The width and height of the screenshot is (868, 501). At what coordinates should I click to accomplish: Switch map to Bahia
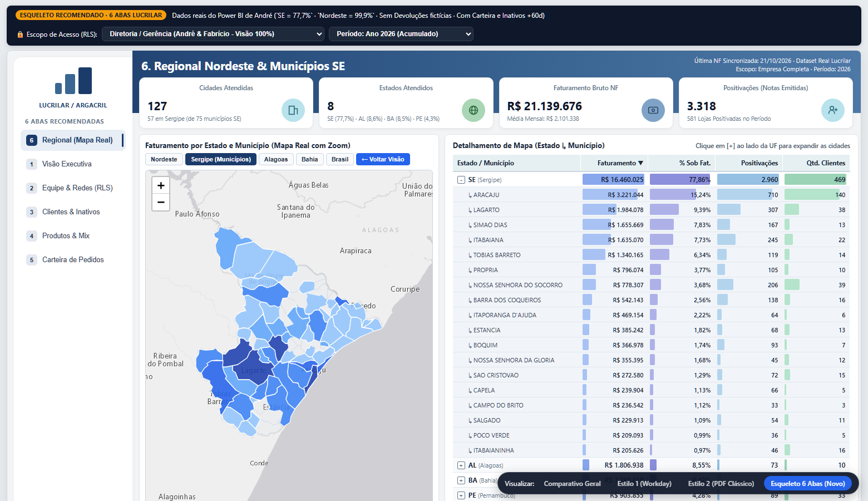pyautogui.click(x=310, y=159)
